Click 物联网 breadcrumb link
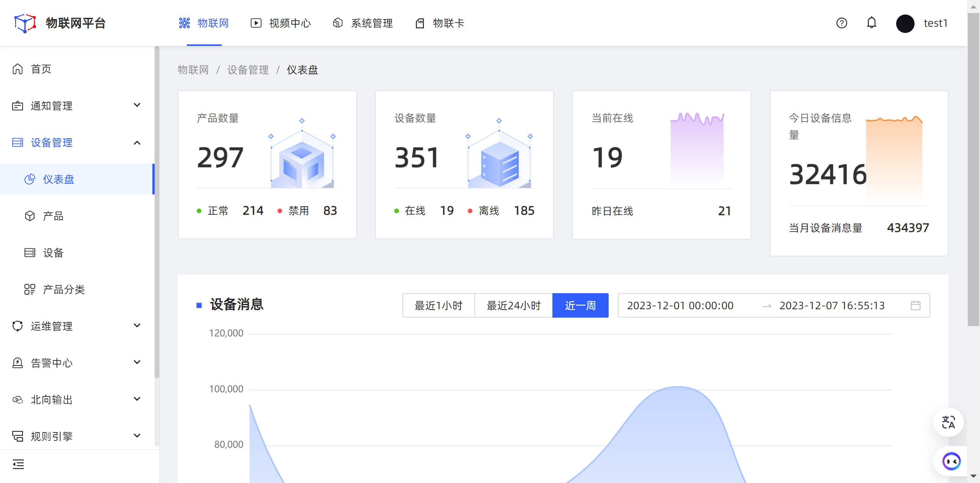Screen dimensions: 980x483 [193, 70]
